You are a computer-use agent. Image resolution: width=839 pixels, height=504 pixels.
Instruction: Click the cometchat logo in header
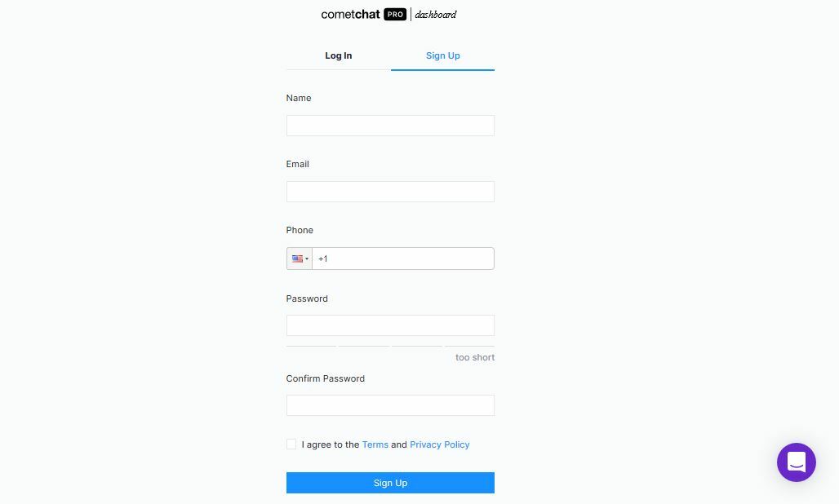pyautogui.click(x=350, y=15)
